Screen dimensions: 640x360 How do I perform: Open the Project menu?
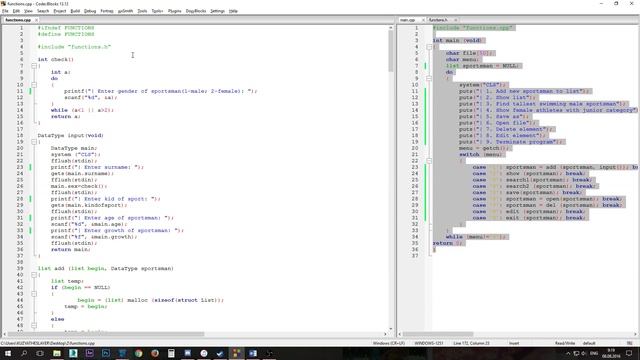click(x=60, y=11)
